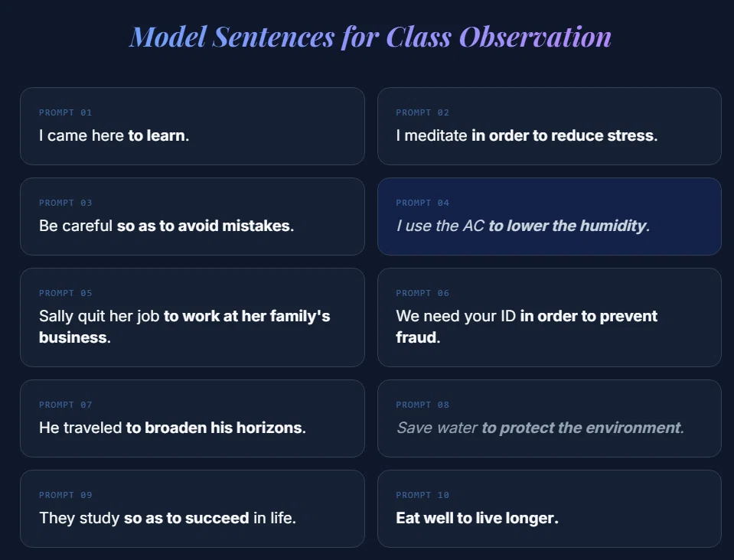Open the dimmed 'Save water' Prompt 08 card
Image resolution: width=734 pixels, height=560 pixels.
(x=549, y=418)
